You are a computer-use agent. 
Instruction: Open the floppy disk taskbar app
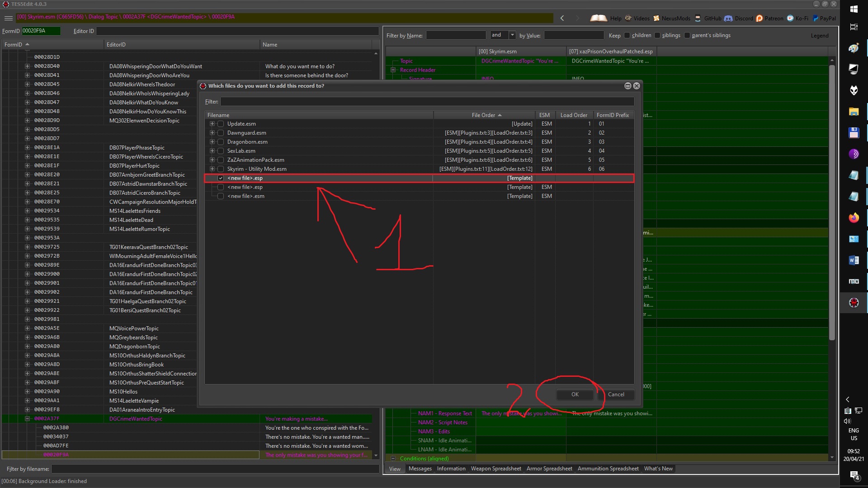854,133
